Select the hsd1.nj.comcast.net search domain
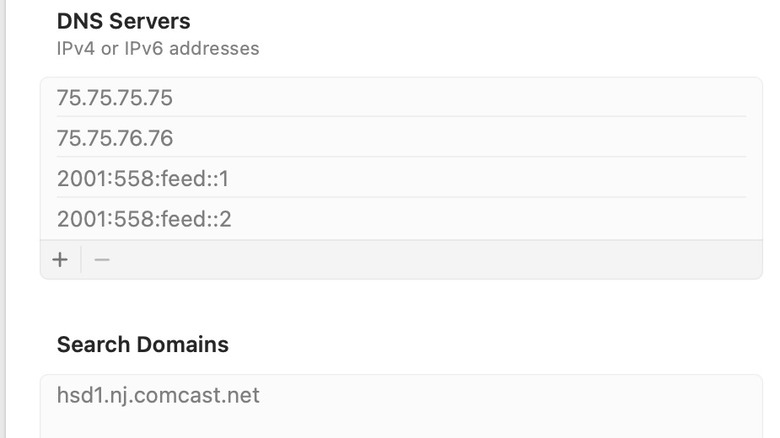Image resolution: width=780 pixels, height=438 pixels. [x=158, y=395]
